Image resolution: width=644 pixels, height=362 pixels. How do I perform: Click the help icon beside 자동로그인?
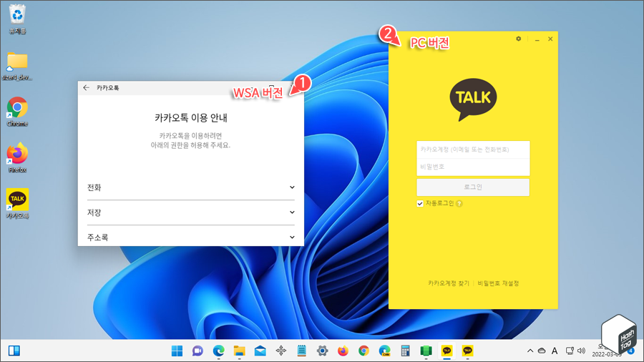(459, 204)
